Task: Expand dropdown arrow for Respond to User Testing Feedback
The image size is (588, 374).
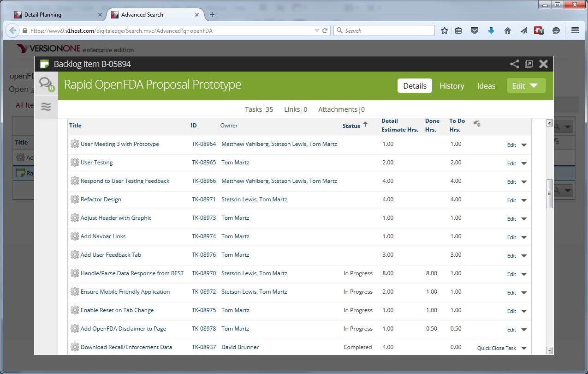Action: (x=524, y=182)
